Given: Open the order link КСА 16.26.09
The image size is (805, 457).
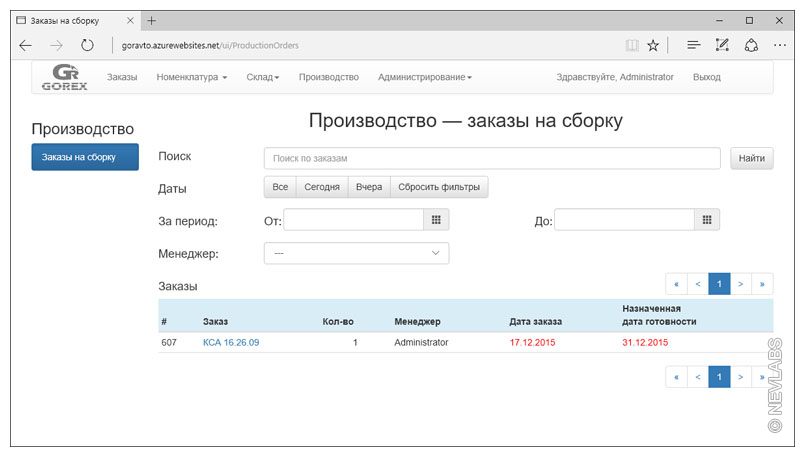Looking at the screenshot, I should click(x=231, y=342).
